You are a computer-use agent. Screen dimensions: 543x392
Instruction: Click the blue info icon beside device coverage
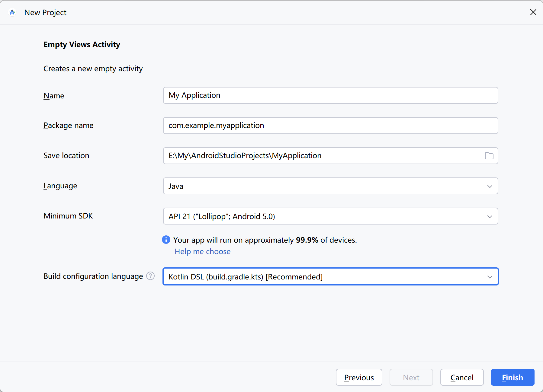click(x=166, y=240)
